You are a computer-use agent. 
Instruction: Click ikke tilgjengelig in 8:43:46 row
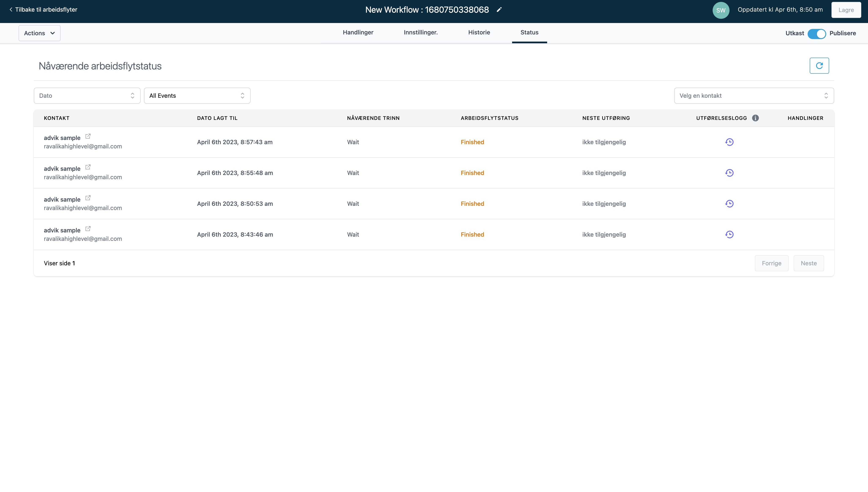click(604, 234)
